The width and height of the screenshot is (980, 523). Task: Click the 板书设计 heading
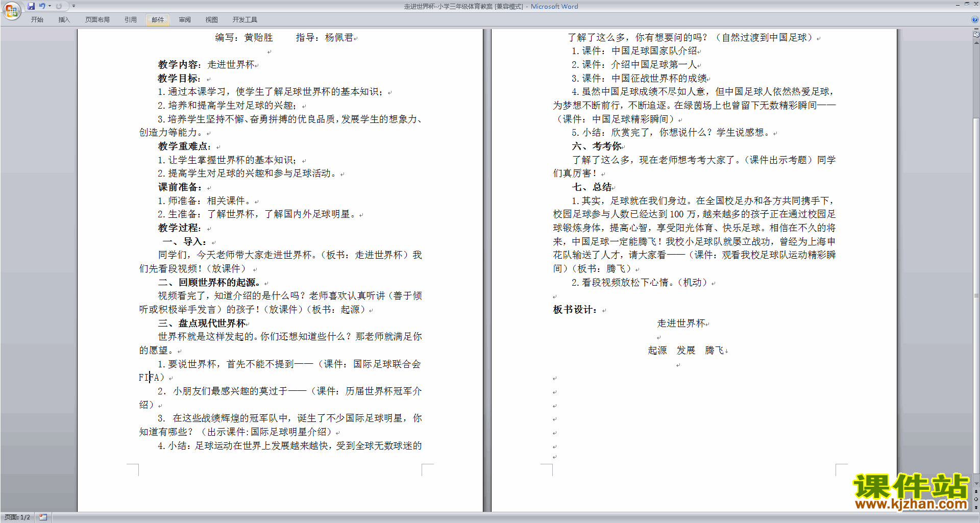(575, 310)
